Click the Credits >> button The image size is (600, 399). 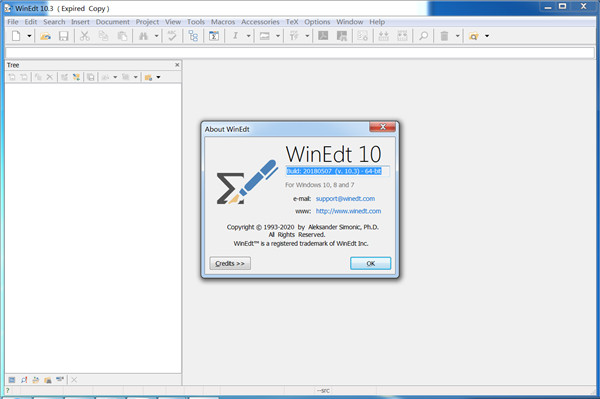tap(230, 264)
